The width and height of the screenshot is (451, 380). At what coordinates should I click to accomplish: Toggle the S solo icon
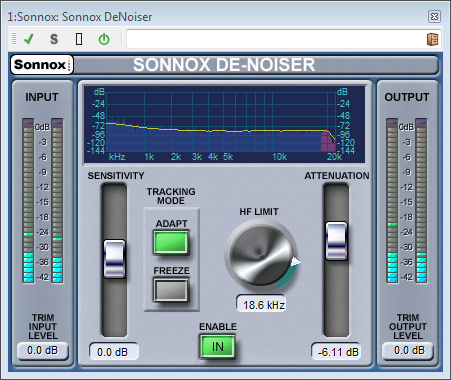(54, 39)
